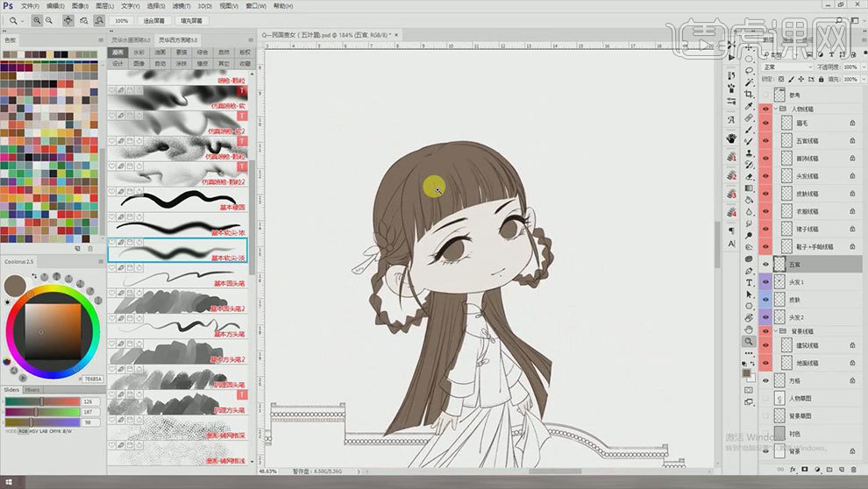Select the Zoom tool in toolbox
The width and height of the screenshot is (868, 489).
[749, 341]
